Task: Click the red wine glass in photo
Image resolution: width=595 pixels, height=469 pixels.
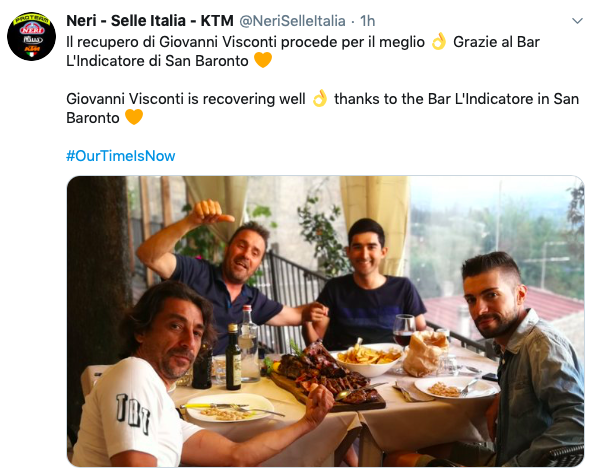Action: click(x=405, y=331)
